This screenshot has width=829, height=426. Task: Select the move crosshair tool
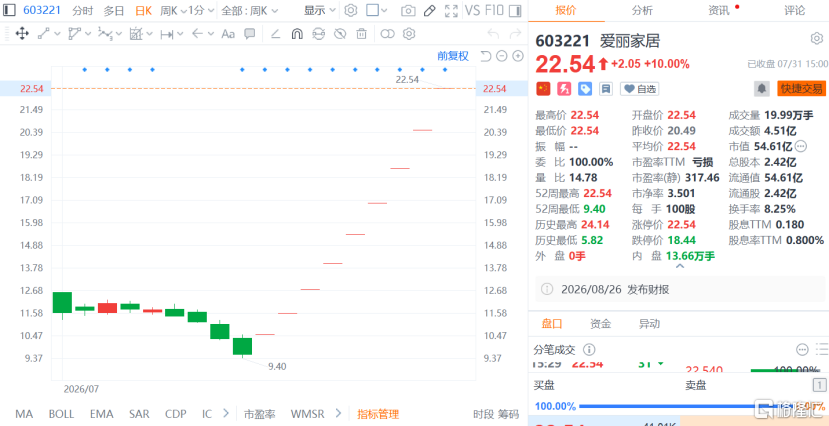click(22, 34)
